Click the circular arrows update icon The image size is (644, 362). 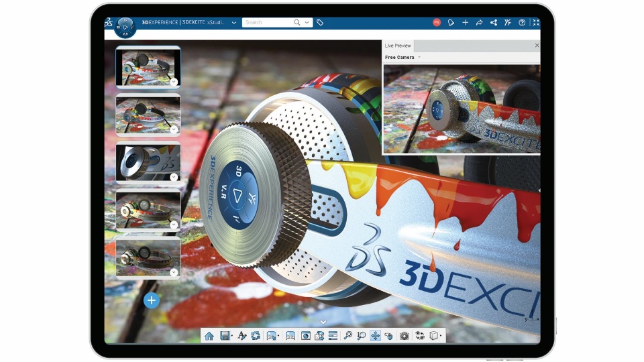(x=256, y=336)
